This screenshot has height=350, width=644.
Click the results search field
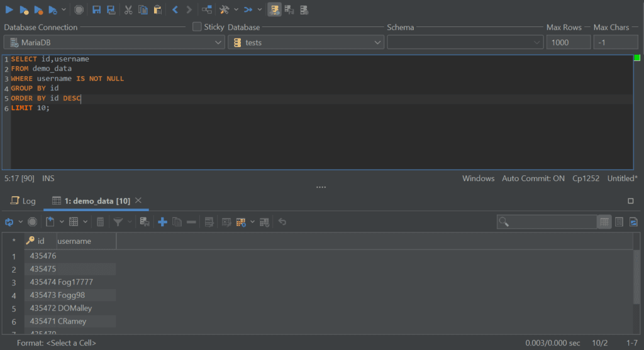(x=547, y=222)
